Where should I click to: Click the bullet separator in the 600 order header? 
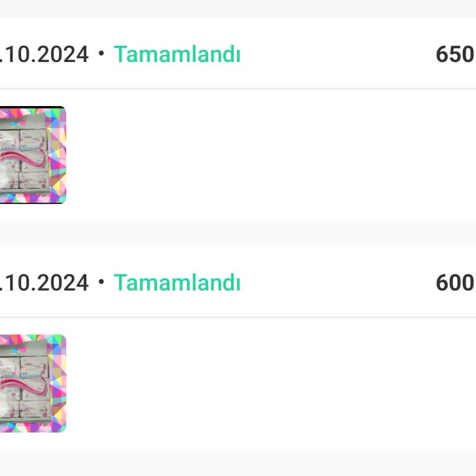tap(101, 283)
